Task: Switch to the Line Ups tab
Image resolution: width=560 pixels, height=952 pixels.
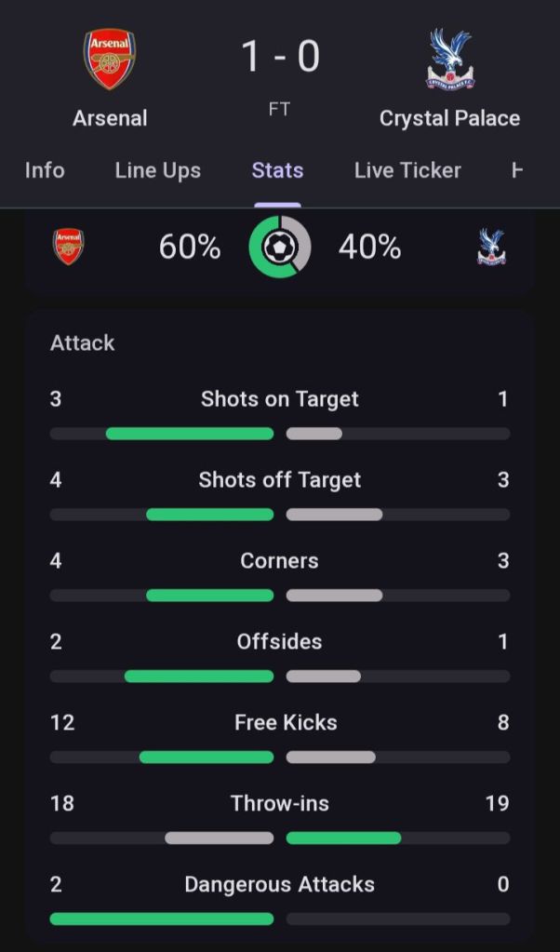Action: coord(158,170)
